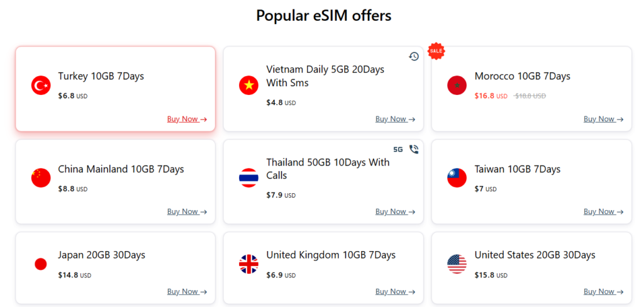Buy the China Mainland 10GB eSIM

pyautogui.click(x=187, y=211)
